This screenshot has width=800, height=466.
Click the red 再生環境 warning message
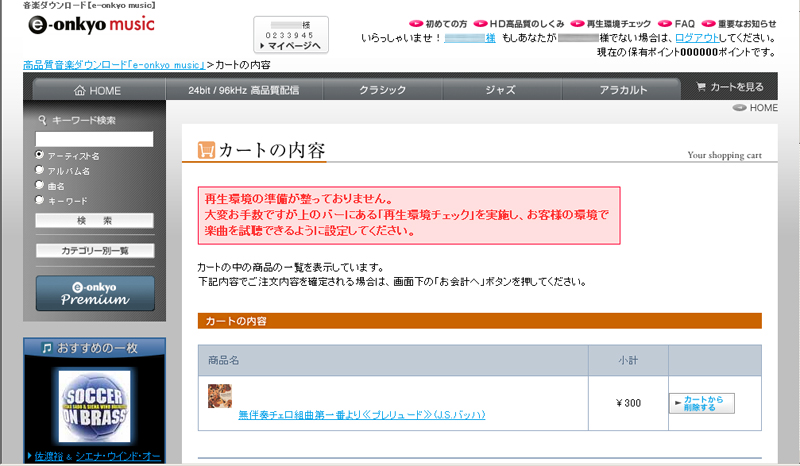click(409, 215)
